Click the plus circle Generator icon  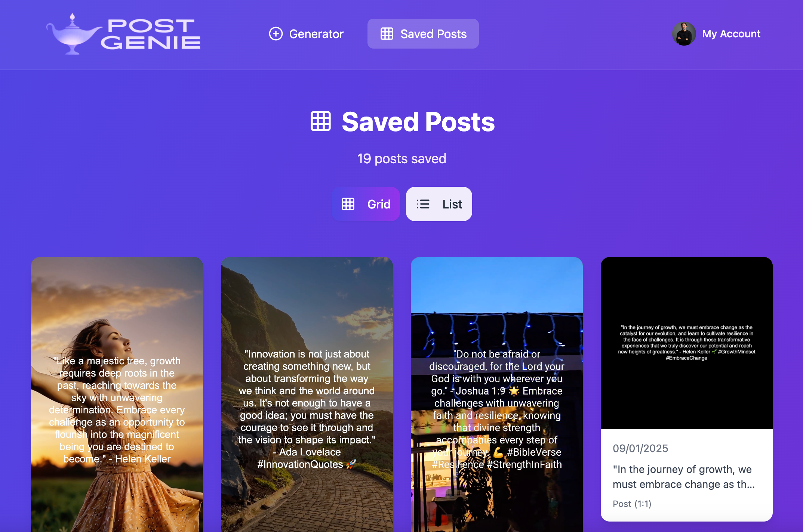coord(276,34)
